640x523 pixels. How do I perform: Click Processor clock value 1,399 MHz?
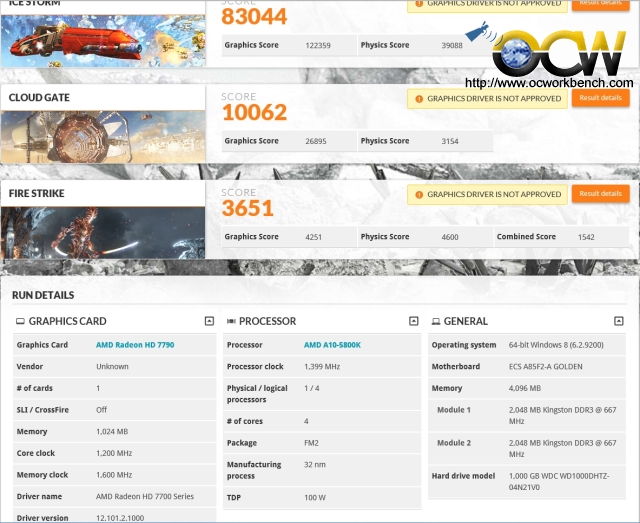coord(322,367)
